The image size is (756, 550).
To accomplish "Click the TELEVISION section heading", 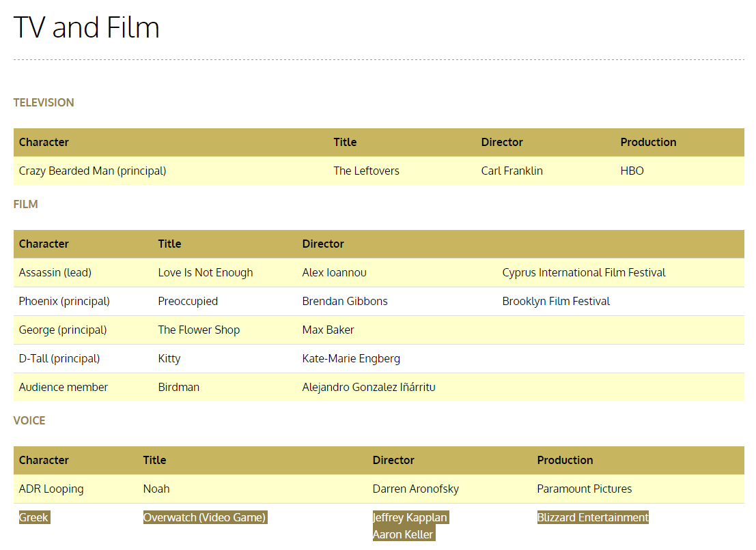I will [44, 102].
